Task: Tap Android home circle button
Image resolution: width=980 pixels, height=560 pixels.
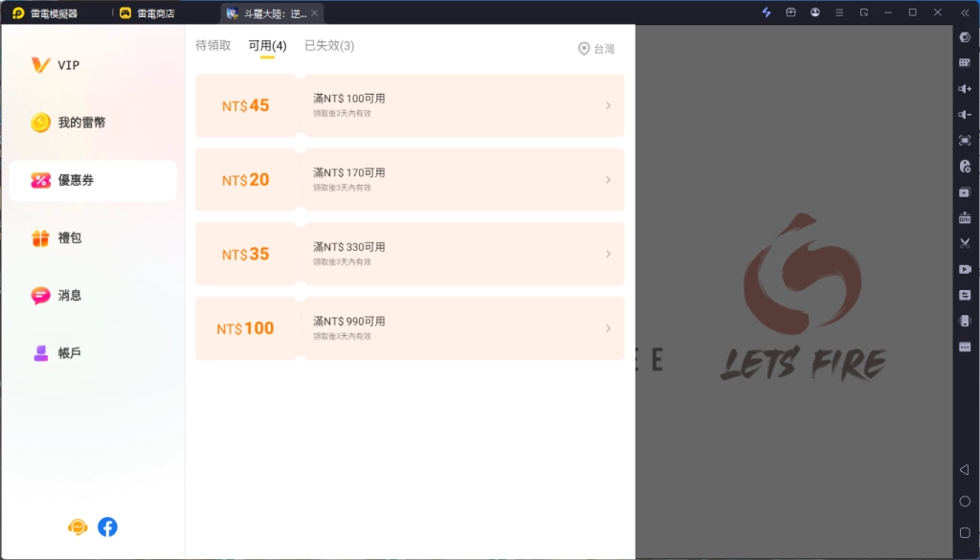Action: click(x=965, y=502)
